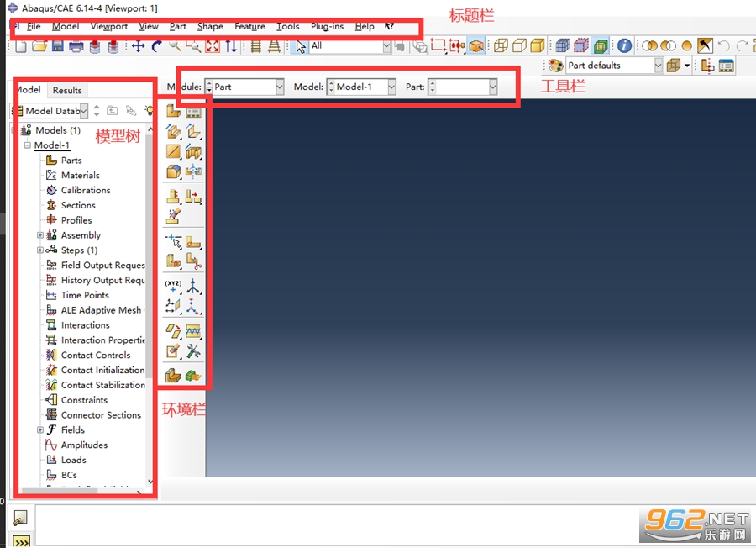Image resolution: width=756 pixels, height=548 pixels.
Task: Click the Open file folder icon
Action: point(39,46)
